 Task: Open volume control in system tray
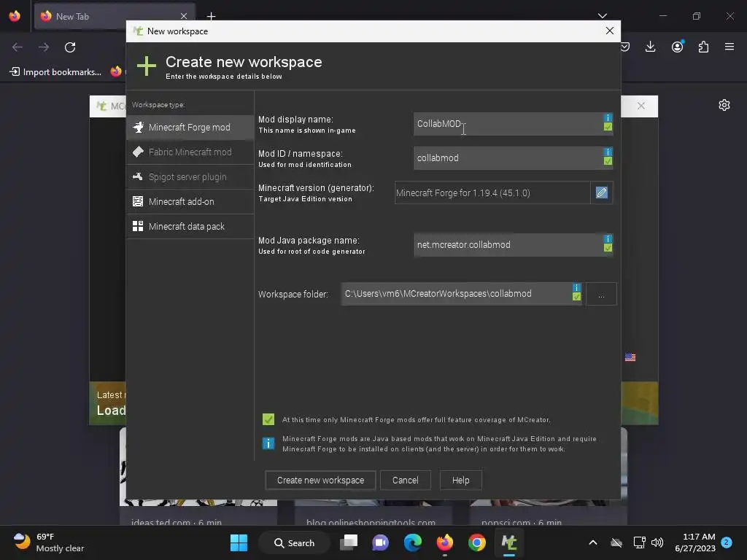point(657,542)
